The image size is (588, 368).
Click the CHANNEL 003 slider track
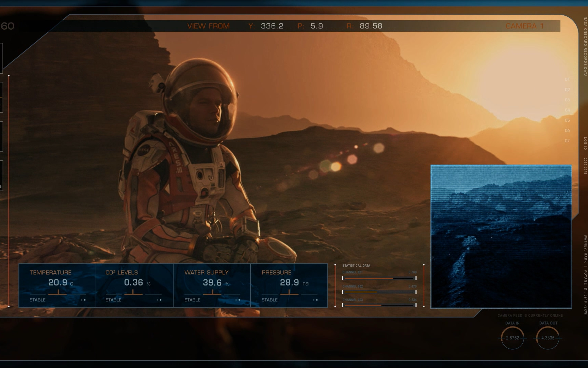coord(379,305)
